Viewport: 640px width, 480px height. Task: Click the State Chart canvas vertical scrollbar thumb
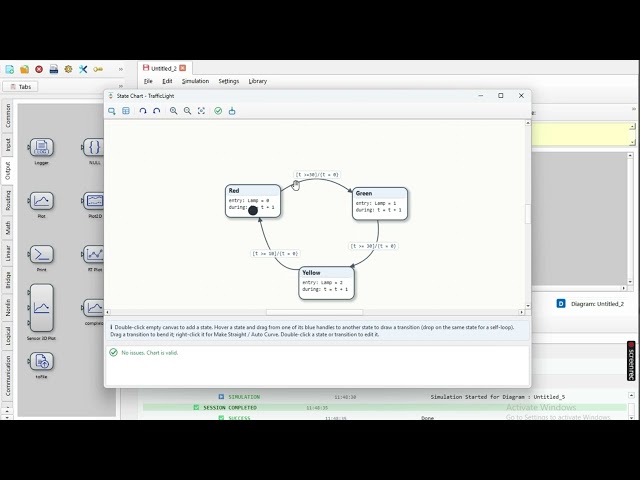pyautogui.click(x=528, y=214)
